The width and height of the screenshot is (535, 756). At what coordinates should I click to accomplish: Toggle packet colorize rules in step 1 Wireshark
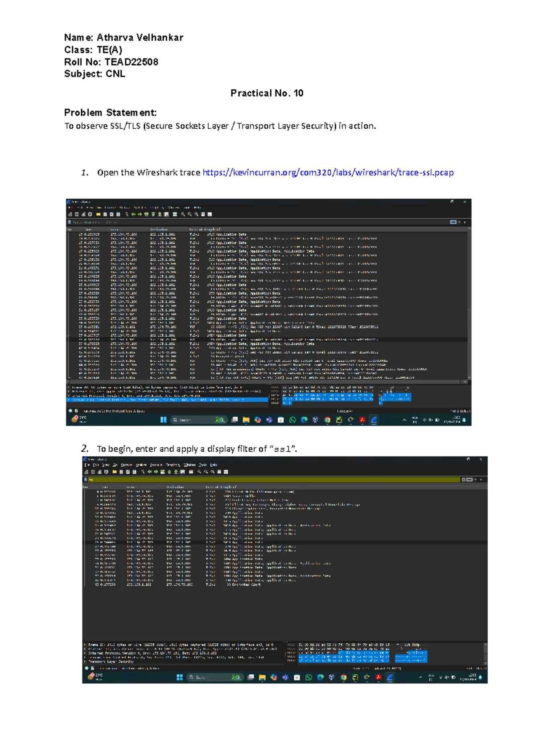pos(175,214)
